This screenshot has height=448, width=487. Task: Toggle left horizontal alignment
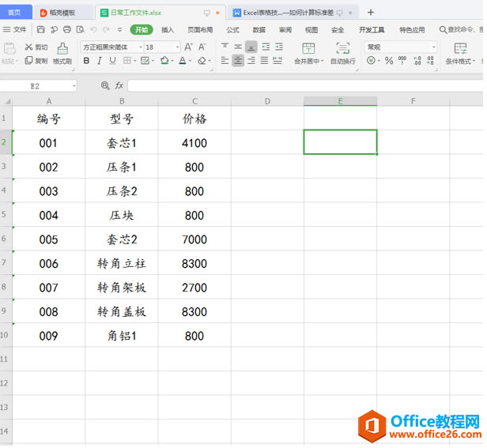(225, 60)
